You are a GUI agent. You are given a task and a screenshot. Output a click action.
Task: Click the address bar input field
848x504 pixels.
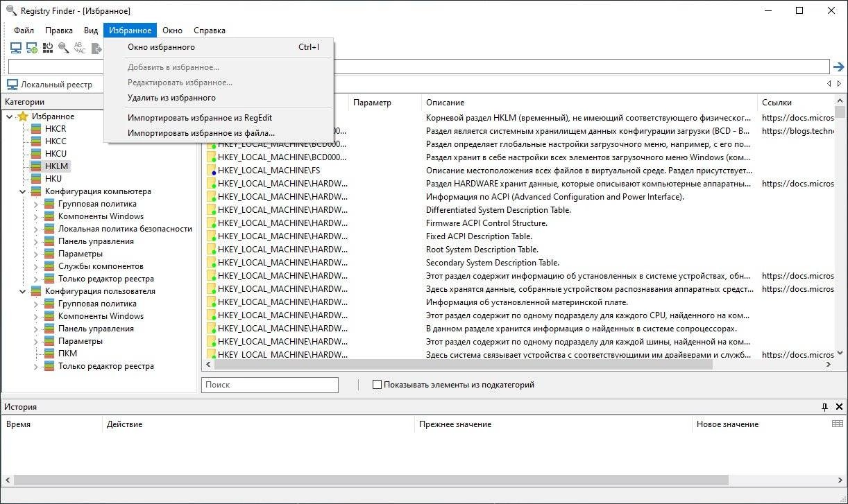pyautogui.click(x=418, y=67)
